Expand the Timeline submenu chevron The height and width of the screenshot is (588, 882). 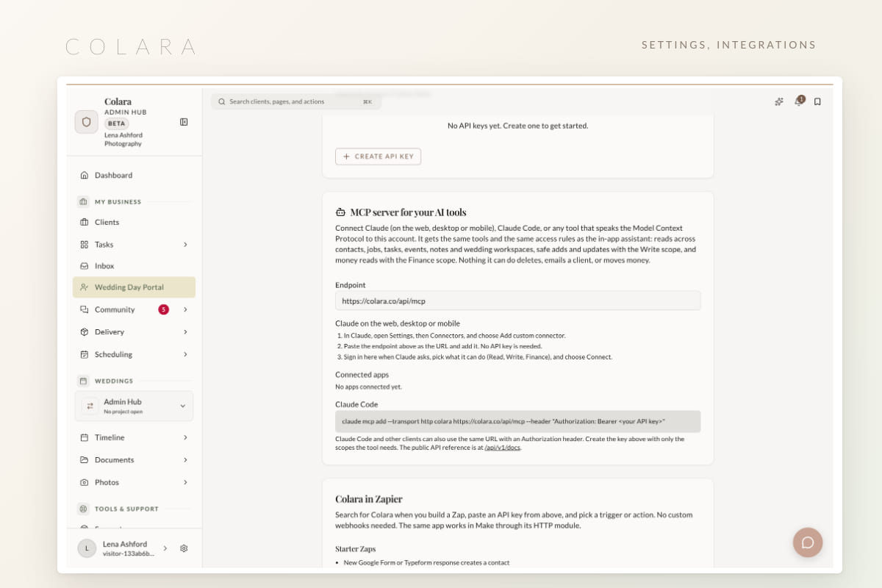(x=185, y=437)
